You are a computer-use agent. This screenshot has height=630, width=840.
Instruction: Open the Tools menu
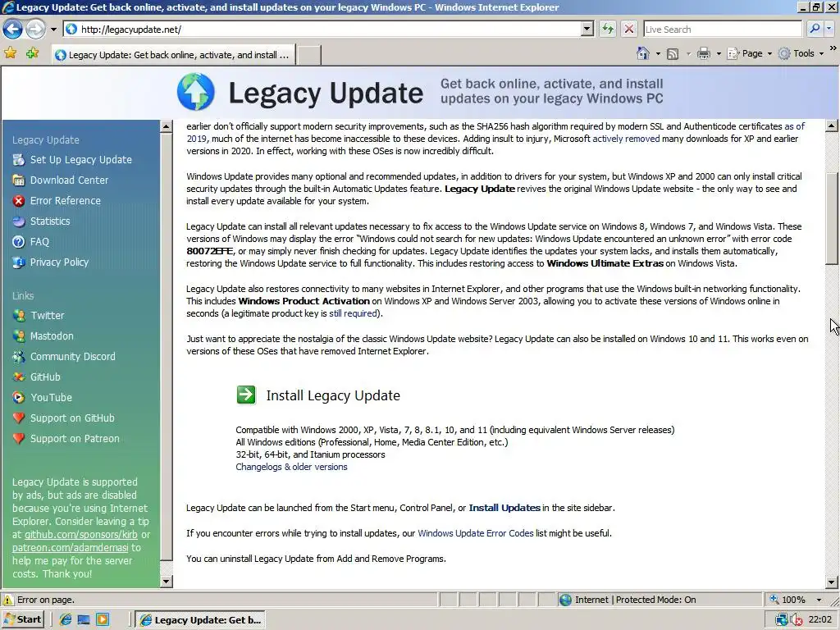point(801,53)
